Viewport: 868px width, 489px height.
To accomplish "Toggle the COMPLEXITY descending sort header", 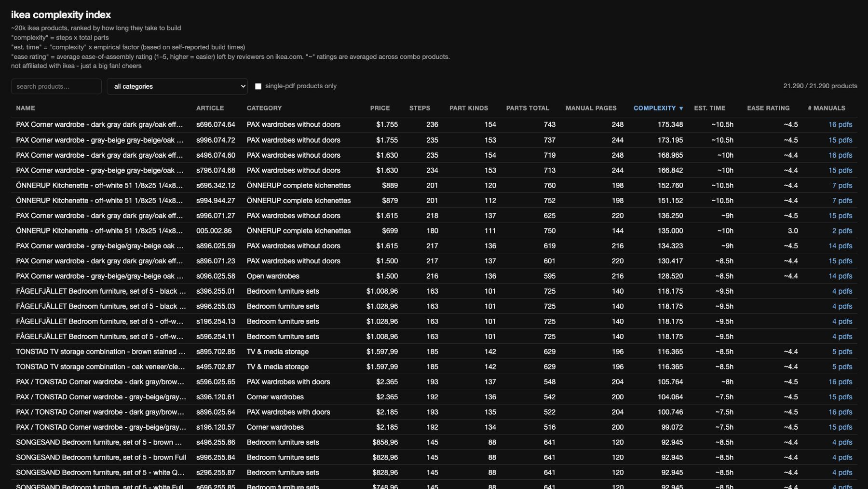I will click(x=658, y=108).
